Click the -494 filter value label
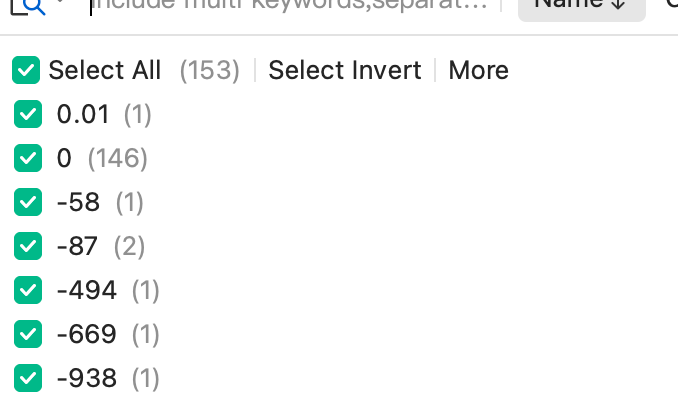The height and width of the screenshot is (420, 678). tap(86, 290)
